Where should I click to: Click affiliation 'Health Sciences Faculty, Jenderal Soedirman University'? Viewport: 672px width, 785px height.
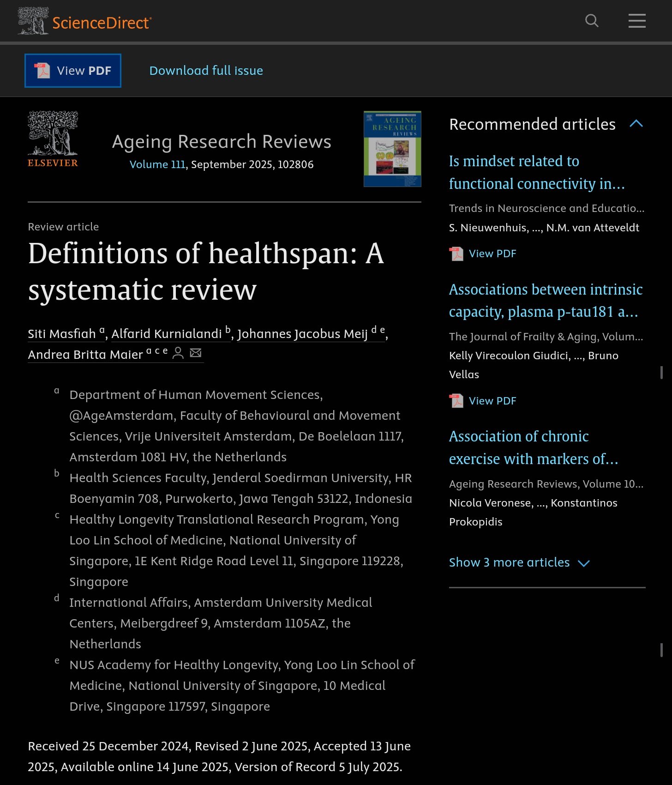pos(240,488)
